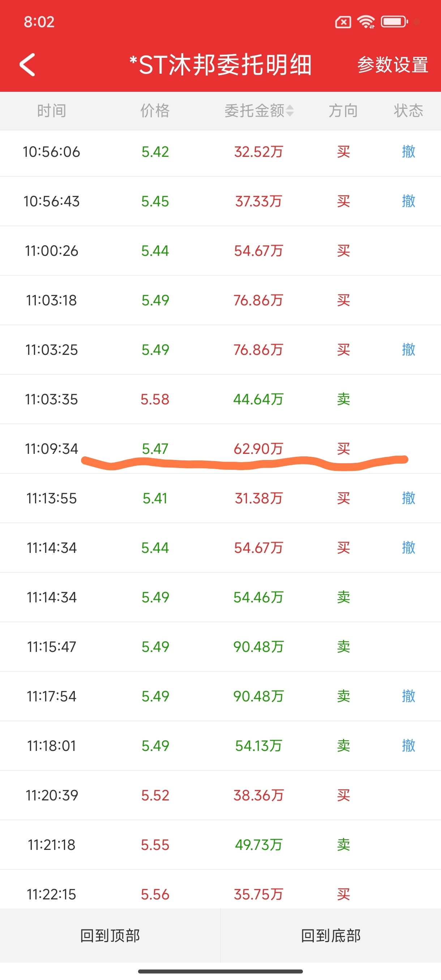The image size is (441, 980).
Task: Open the 11:09:34 order row
Action: click(220, 449)
